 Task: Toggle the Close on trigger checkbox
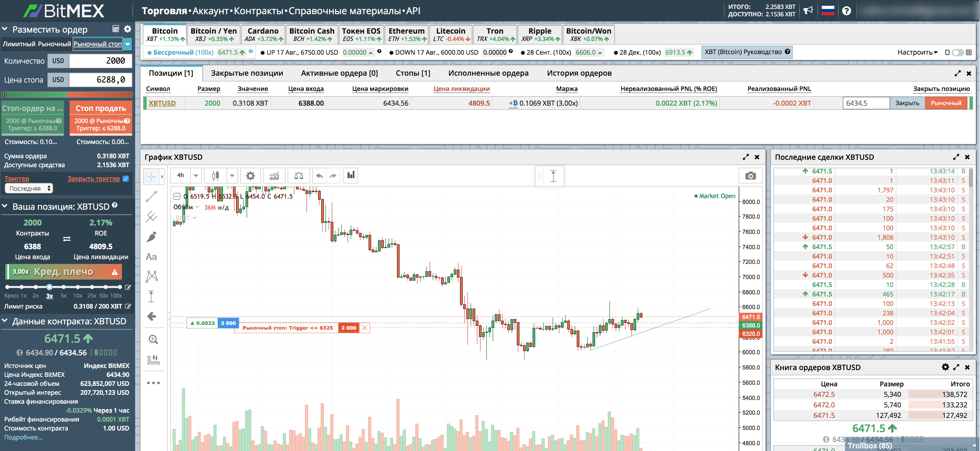pyautogui.click(x=126, y=178)
